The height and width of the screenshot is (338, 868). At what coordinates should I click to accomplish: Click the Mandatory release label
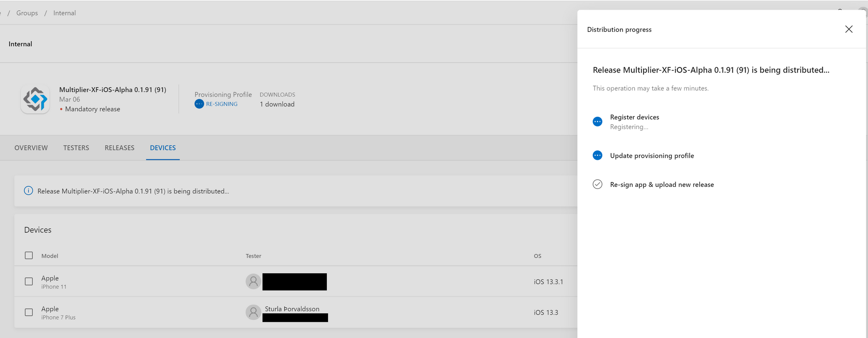[92, 109]
